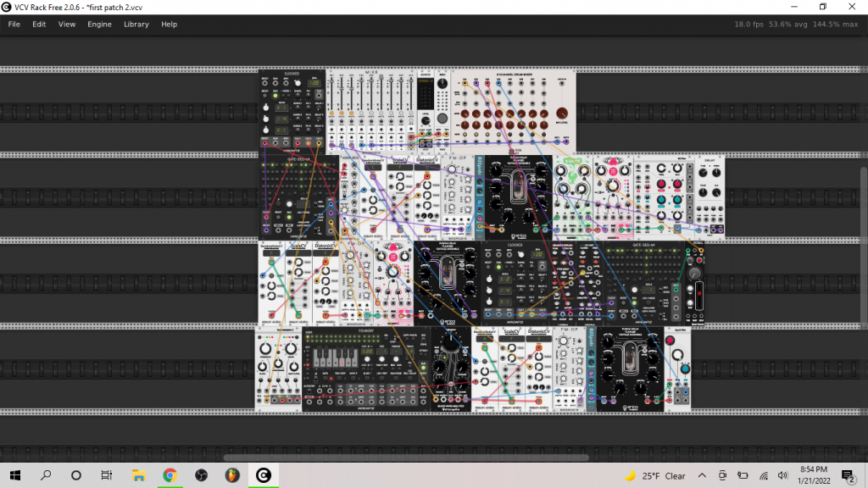Open the View menu
Screen dimensions: 868x488
67,25
